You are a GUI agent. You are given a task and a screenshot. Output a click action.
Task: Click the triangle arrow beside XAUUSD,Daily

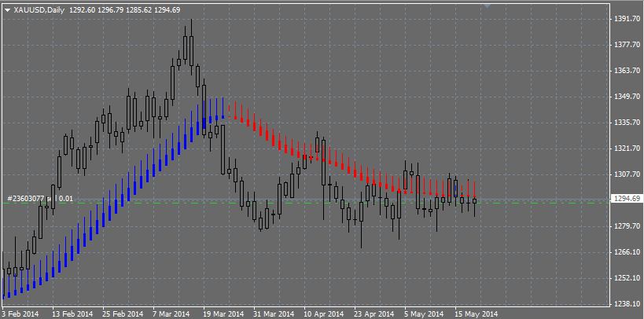7,10
